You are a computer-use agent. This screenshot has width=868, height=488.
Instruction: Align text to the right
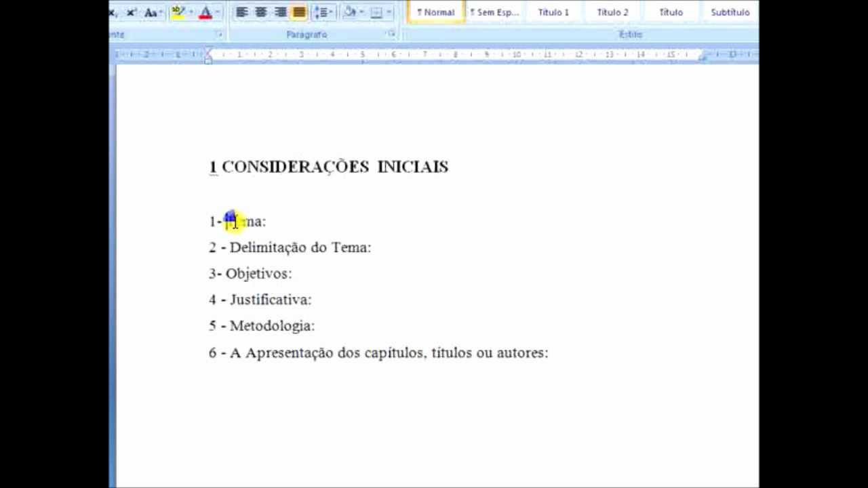tap(280, 12)
